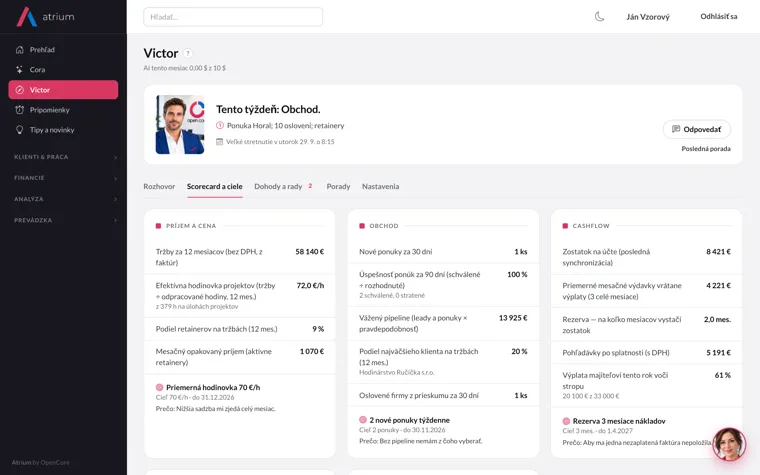Click the clock icon beside Ponuka Horal
Image resolution: width=760 pixels, height=475 pixels.
(220, 126)
